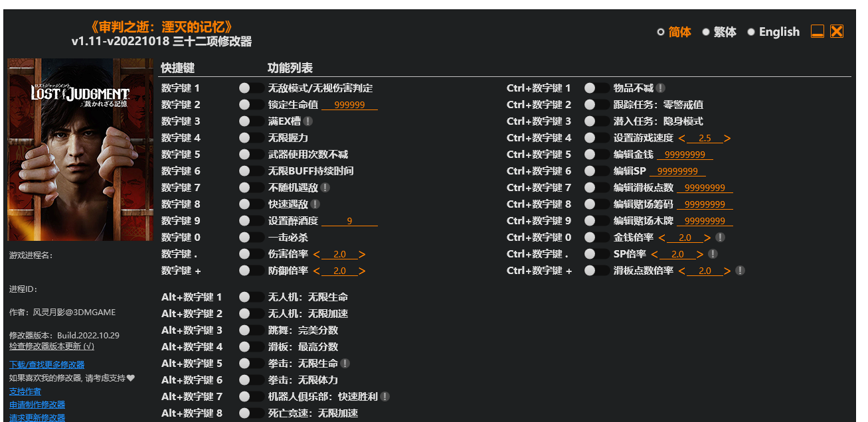This screenshot has height=422, width=868.
Task: Toggle 死亡竞速：无限加速 switch
Action: [251, 413]
